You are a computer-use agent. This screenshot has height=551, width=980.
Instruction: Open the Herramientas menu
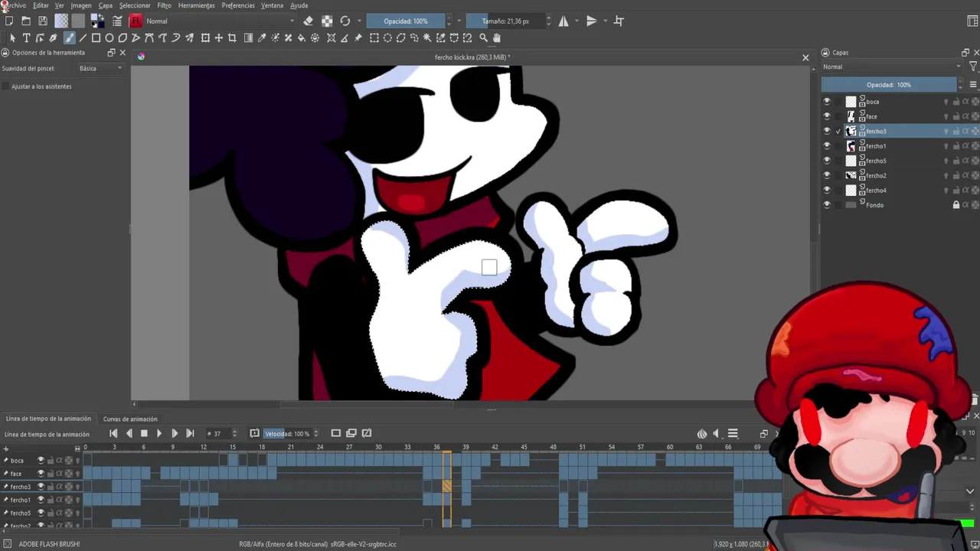tap(197, 5)
